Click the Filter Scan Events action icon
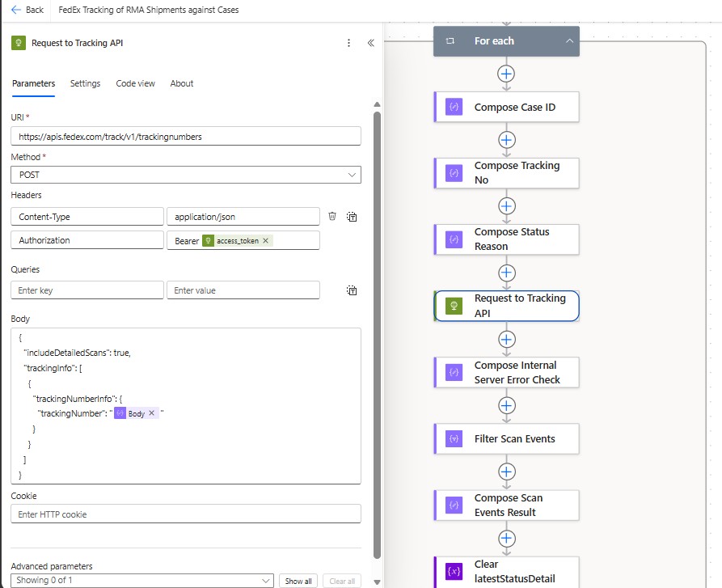 (454, 439)
